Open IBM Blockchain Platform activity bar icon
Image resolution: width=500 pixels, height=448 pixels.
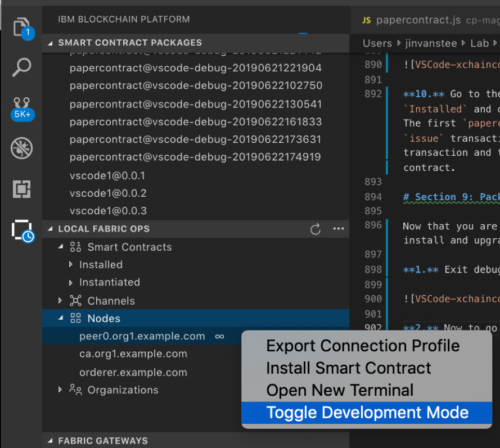tap(22, 231)
